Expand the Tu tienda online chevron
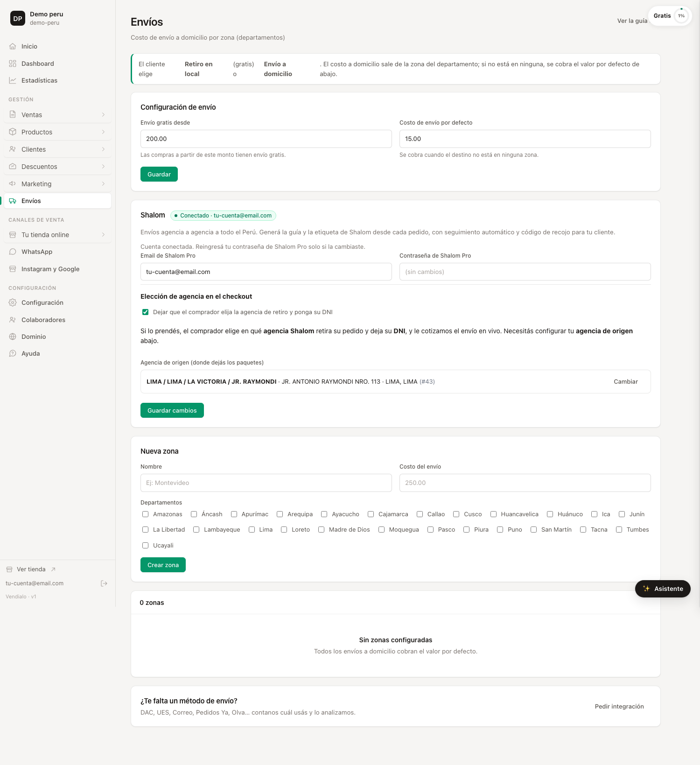The height and width of the screenshot is (765, 700). coord(103,235)
